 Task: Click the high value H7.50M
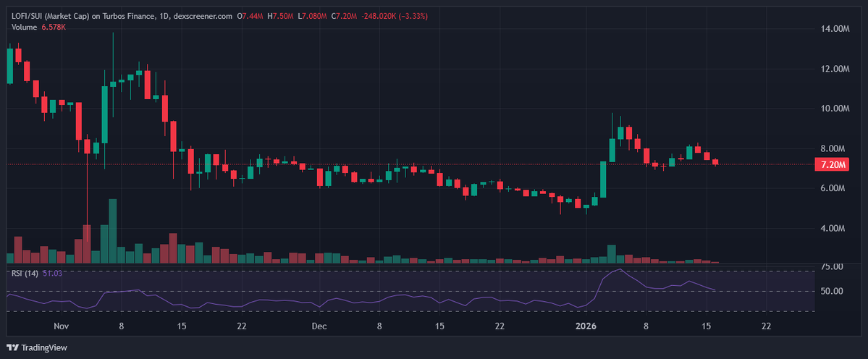pyautogui.click(x=281, y=16)
